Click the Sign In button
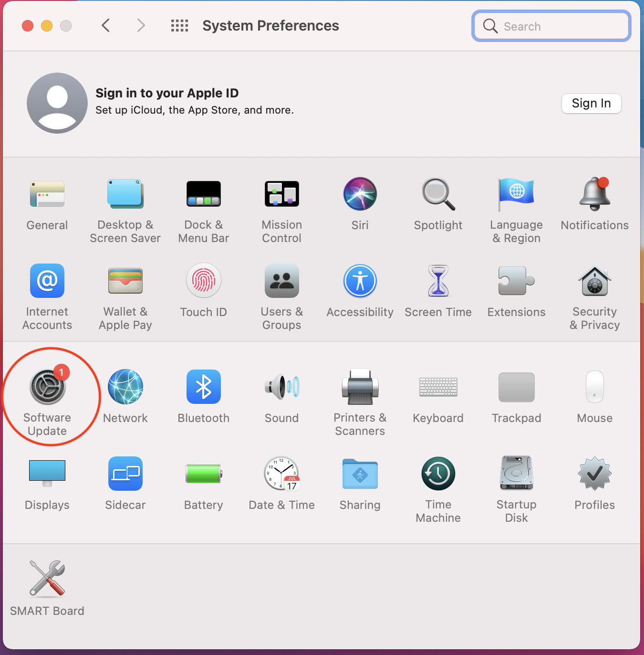Viewport: 644px width, 655px height. pyautogui.click(x=592, y=104)
